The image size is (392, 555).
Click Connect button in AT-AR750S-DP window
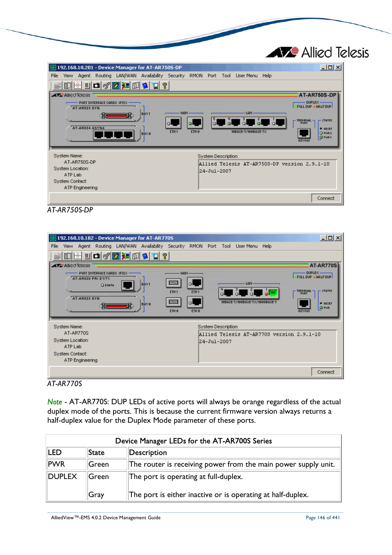click(x=326, y=198)
